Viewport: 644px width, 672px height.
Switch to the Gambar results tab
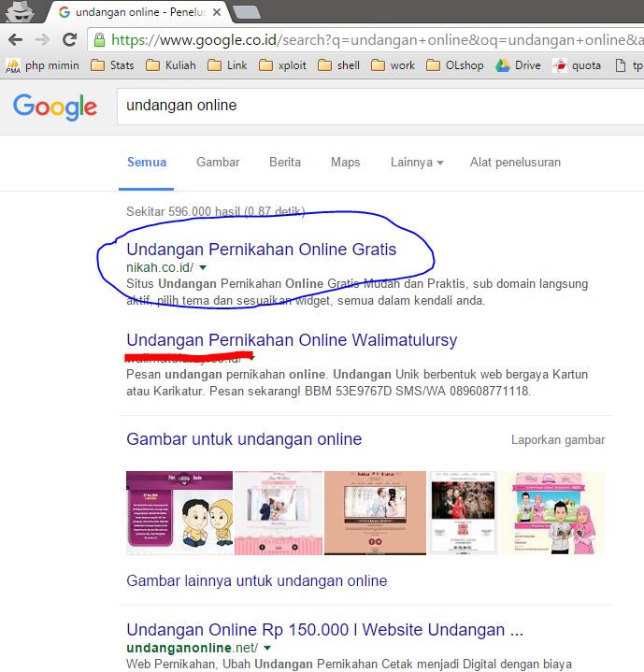[218, 162]
